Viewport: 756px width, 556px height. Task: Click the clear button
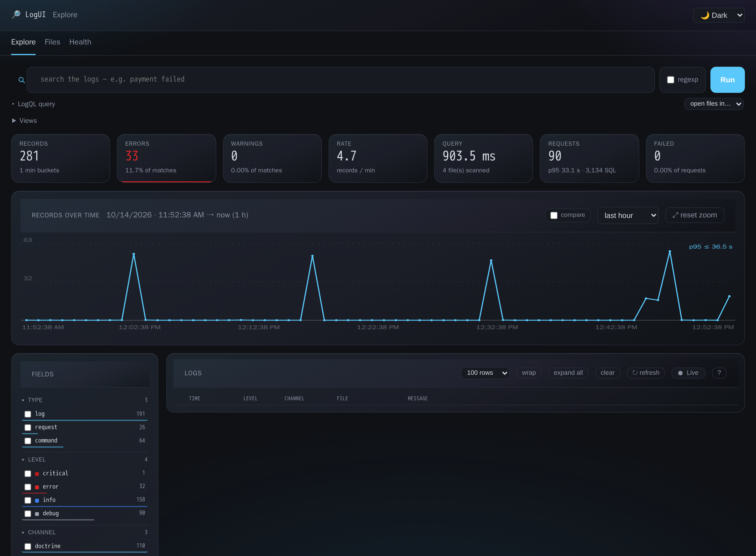coord(607,373)
